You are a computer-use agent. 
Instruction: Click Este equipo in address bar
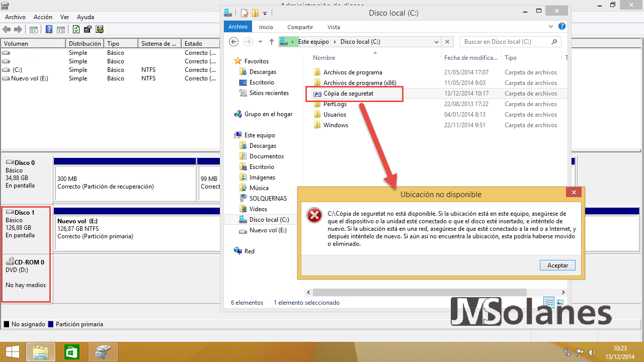click(313, 42)
